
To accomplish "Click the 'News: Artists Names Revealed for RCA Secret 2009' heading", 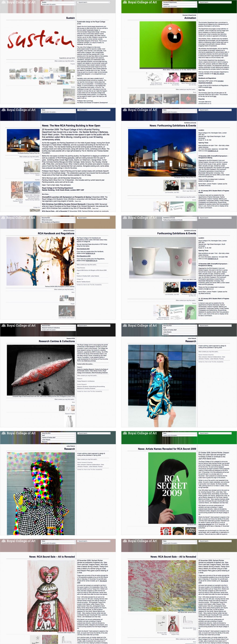I will tap(167, 449).
